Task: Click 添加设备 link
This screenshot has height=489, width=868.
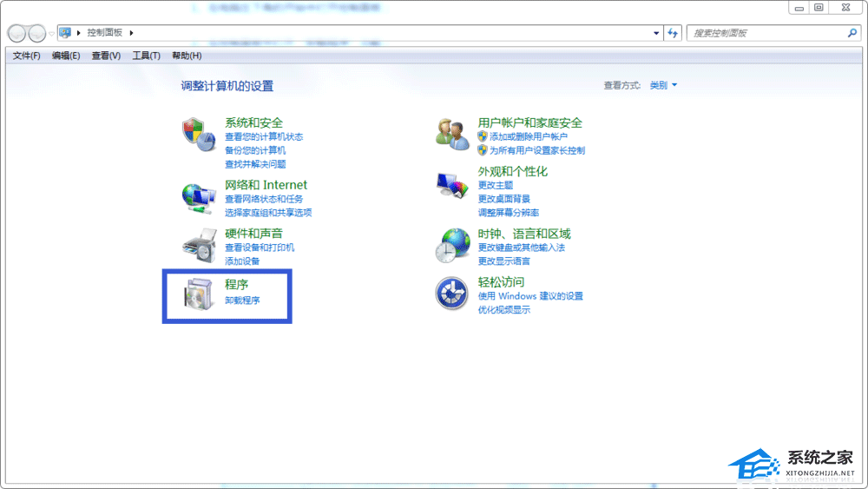Action: (x=242, y=261)
